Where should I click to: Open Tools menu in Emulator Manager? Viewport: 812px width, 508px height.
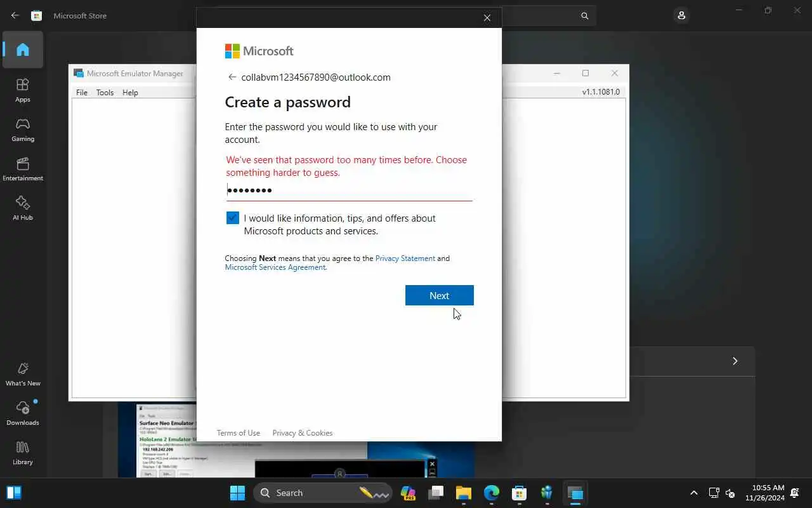[x=105, y=92]
